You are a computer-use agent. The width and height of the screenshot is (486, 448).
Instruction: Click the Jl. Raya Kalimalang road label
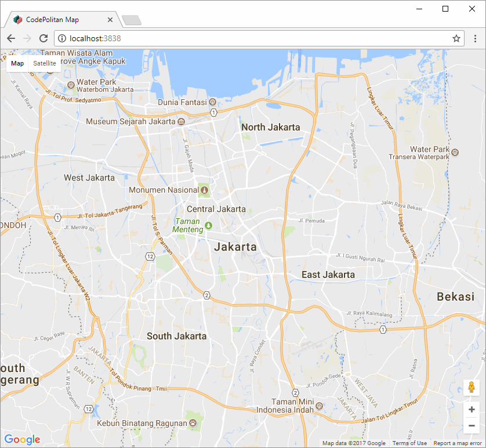(x=369, y=314)
